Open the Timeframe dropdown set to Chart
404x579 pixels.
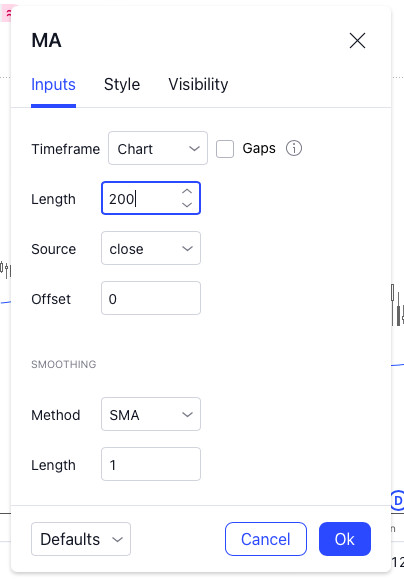158,148
